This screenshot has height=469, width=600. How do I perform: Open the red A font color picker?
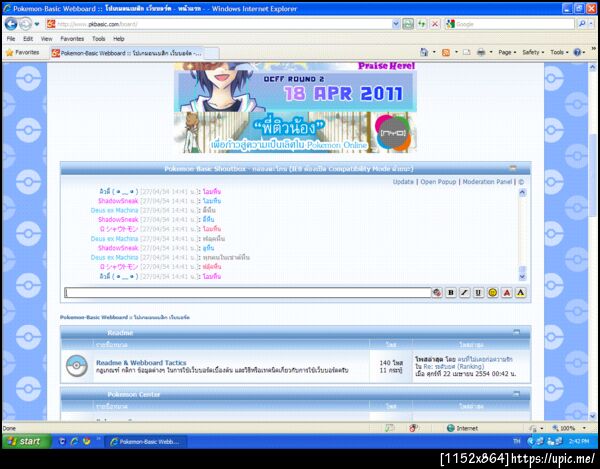[507, 293]
